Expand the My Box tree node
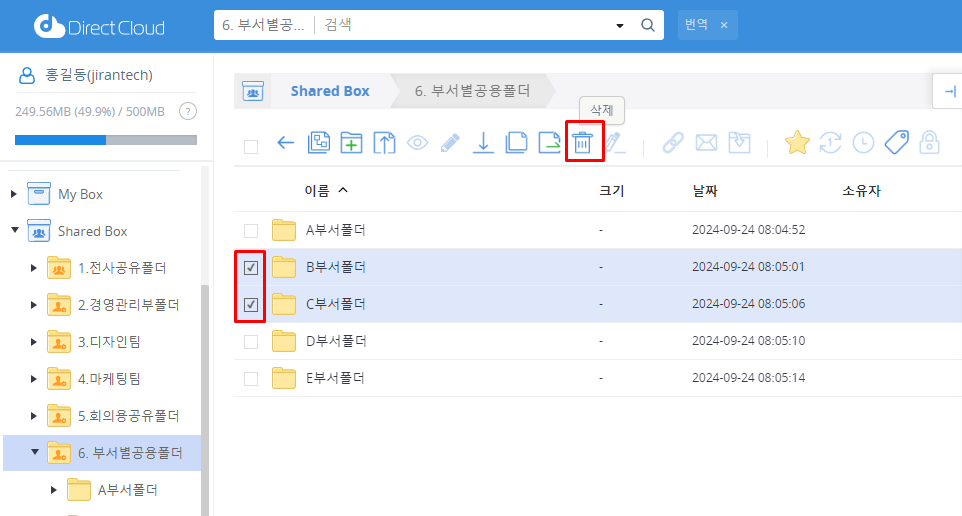 [x=14, y=194]
